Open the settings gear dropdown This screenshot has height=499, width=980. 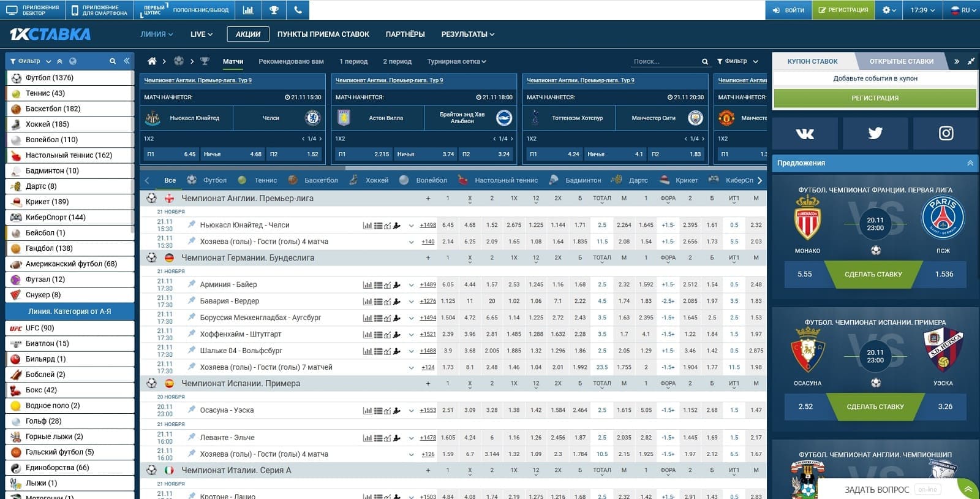889,10
